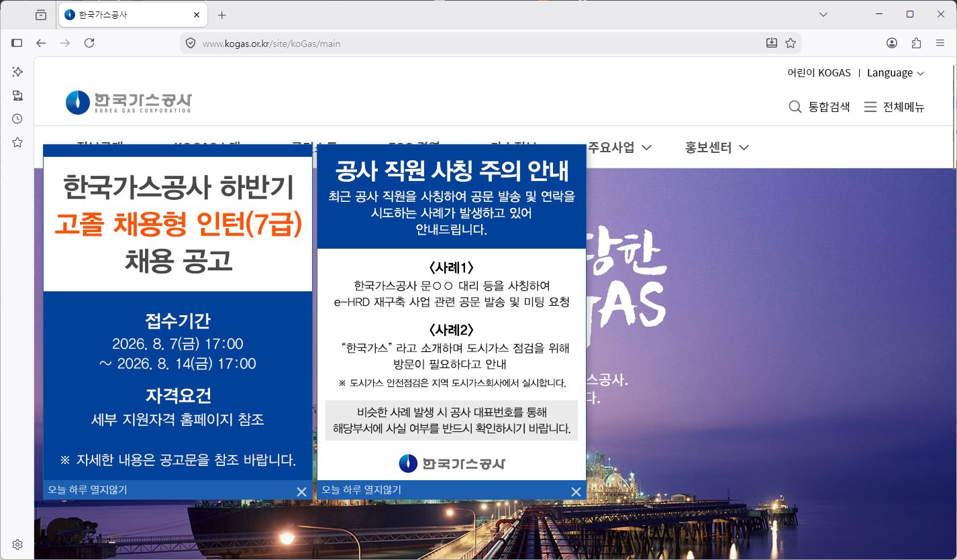Click the 공사 직원 사칭 주의 안내 heading

[x=452, y=172]
